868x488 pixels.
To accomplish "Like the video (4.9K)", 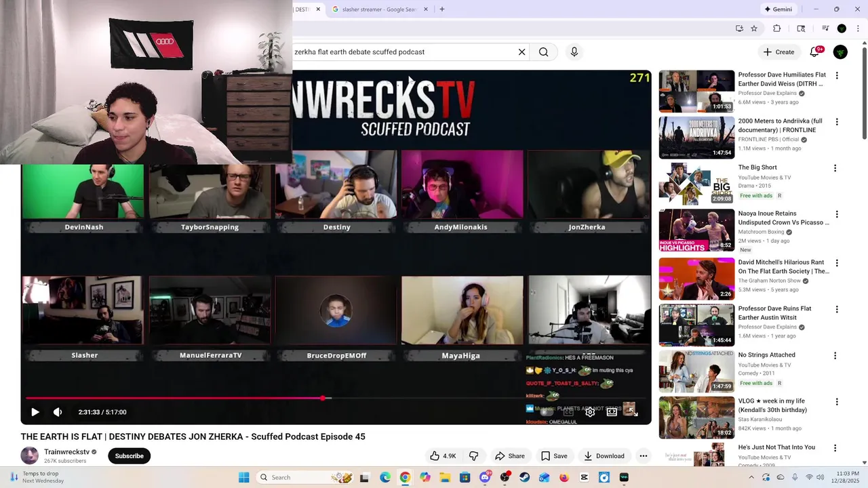I will pos(442,456).
